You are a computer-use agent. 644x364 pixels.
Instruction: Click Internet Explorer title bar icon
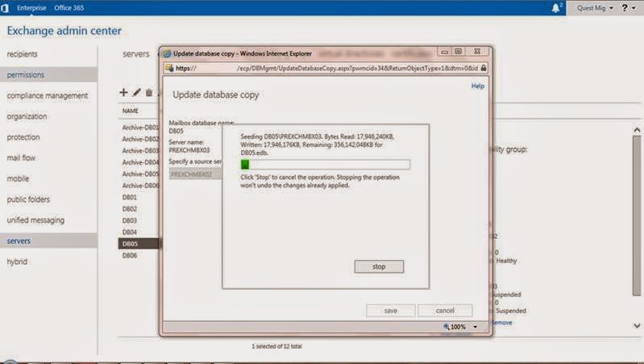[x=167, y=53]
